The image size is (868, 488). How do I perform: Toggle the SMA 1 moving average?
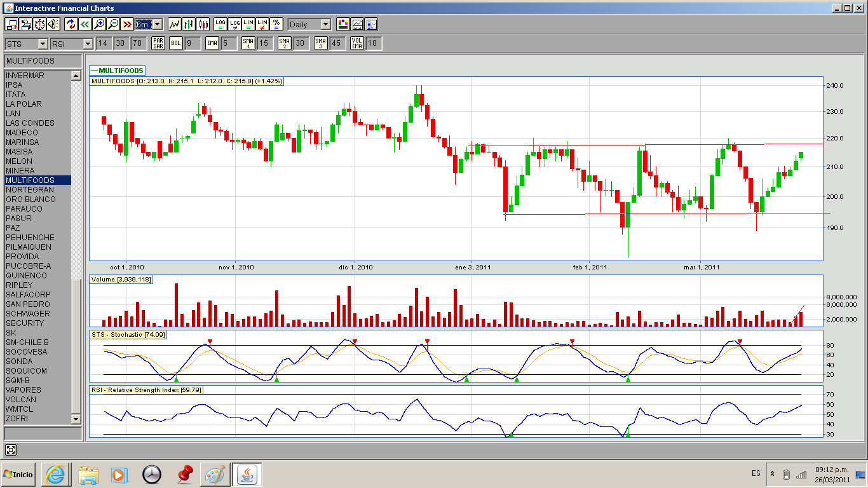tap(248, 43)
